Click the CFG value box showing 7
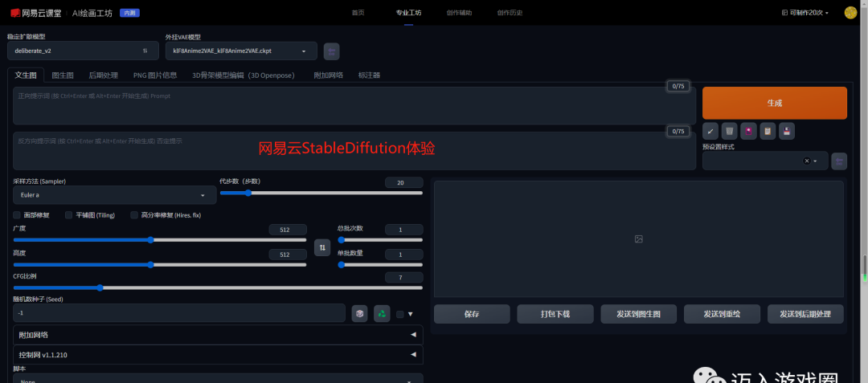The width and height of the screenshot is (868, 383). pos(404,278)
